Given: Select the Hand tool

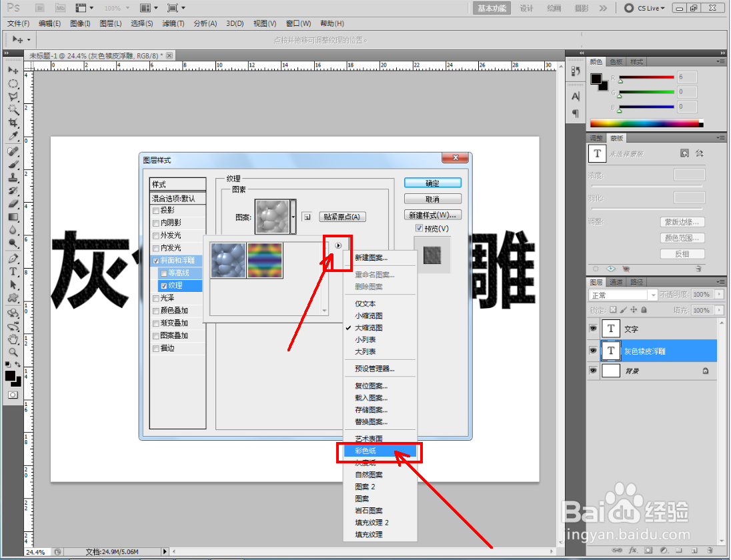Looking at the screenshot, I should click(x=13, y=339).
